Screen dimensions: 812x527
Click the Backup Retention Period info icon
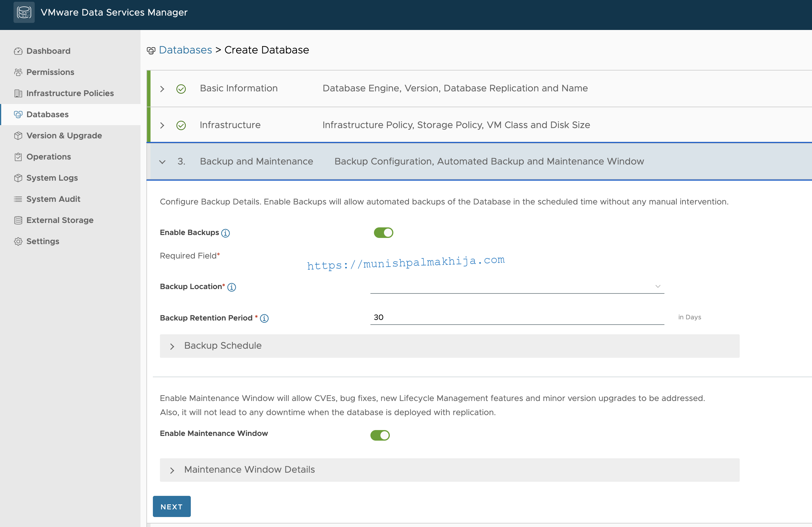tap(264, 318)
